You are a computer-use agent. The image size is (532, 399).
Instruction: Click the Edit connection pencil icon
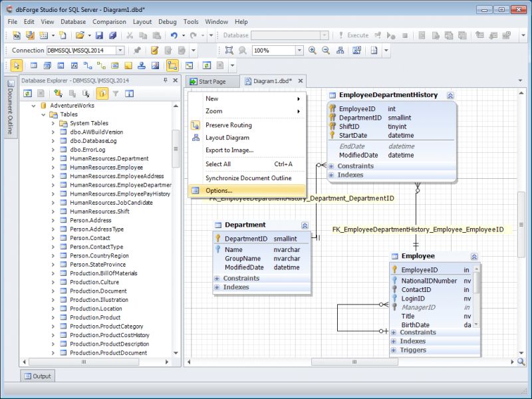pos(155,50)
